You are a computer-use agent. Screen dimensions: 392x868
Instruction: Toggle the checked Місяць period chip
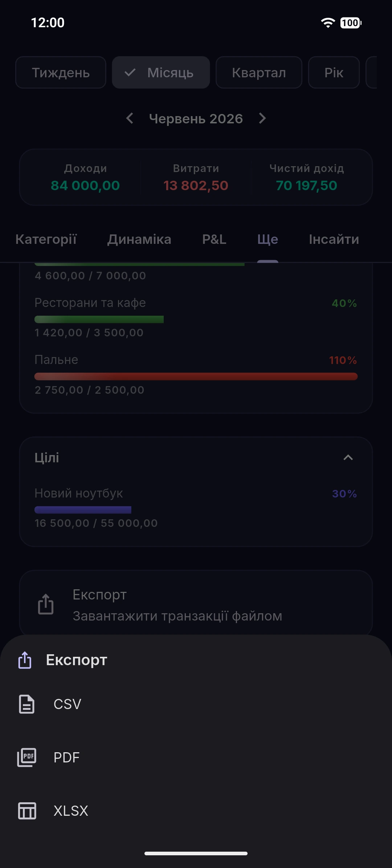pos(161,73)
